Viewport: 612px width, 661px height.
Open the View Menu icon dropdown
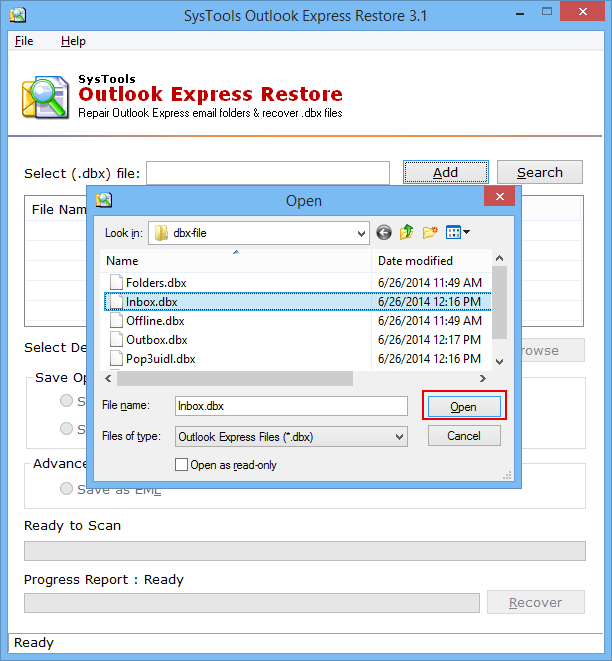pos(458,232)
